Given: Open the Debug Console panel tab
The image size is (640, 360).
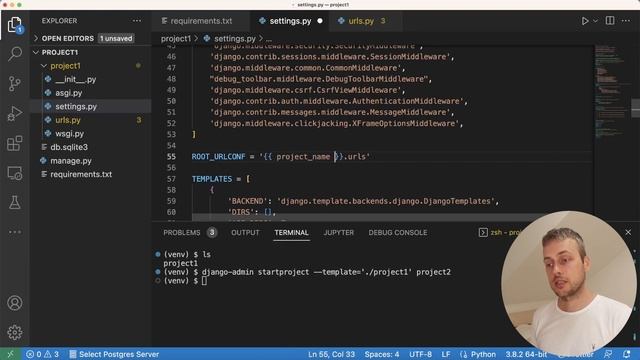Looking at the screenshot, I should pos(398,233).
